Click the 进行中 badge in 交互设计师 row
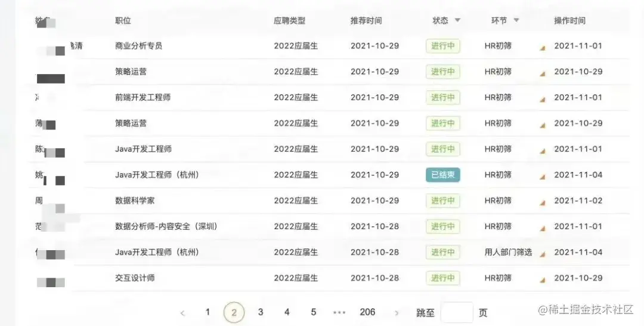This screenshot has width=644, height=326. [442, 278]
